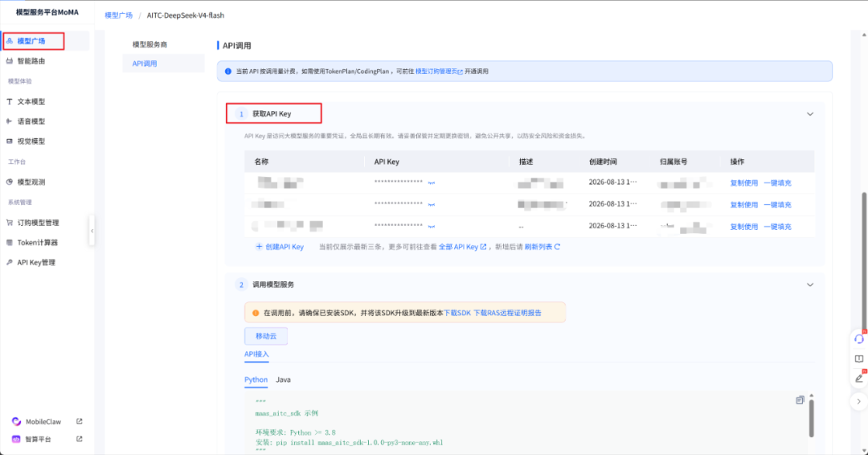868x455 pixels.
Task: Click the round right-chevron floating button
Action: point(858,401)
